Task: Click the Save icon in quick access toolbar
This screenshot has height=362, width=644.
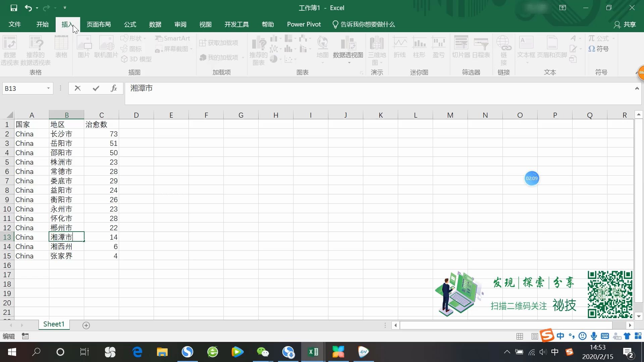Action: tap(14, 8)
